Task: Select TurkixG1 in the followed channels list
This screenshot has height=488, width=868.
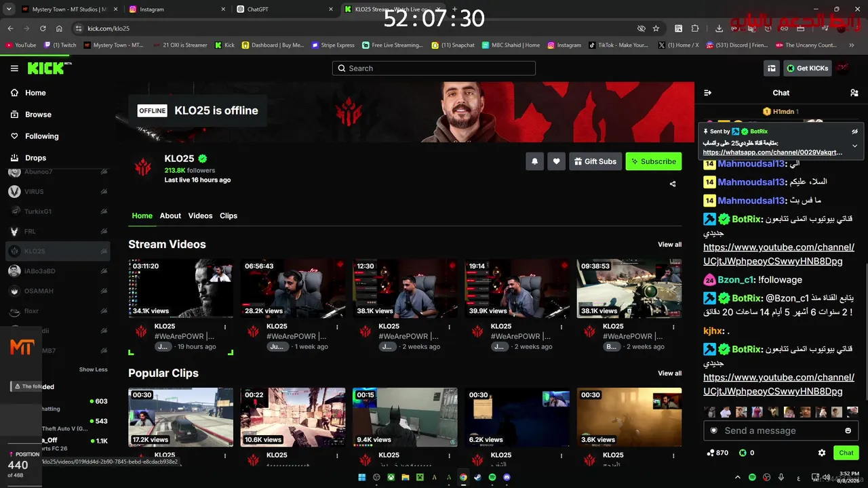Action: pyautogui.click(x=58, y=211)
